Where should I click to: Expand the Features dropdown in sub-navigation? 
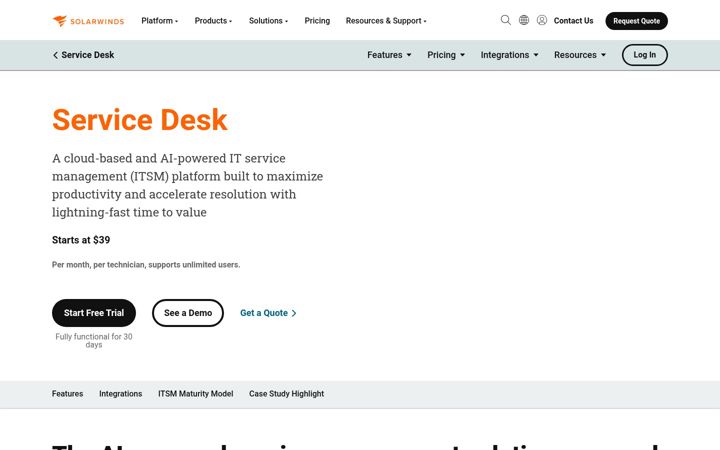coord(389,55)
